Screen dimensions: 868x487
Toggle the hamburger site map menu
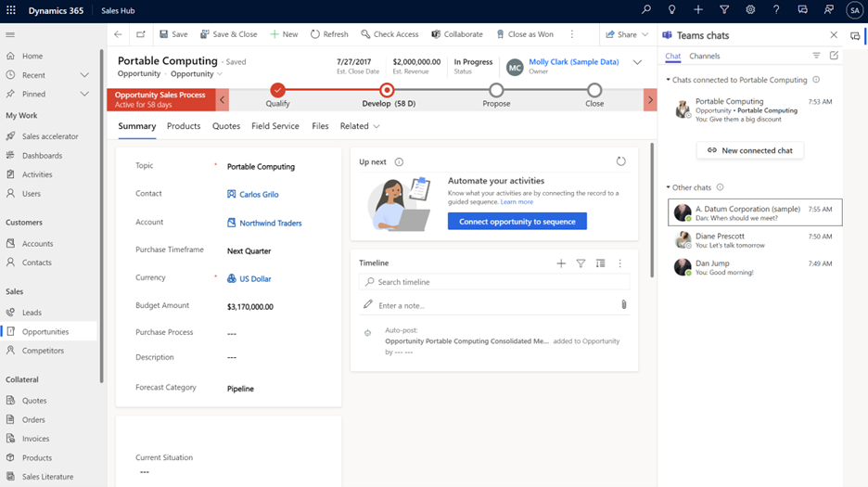(x=10, y=34)
